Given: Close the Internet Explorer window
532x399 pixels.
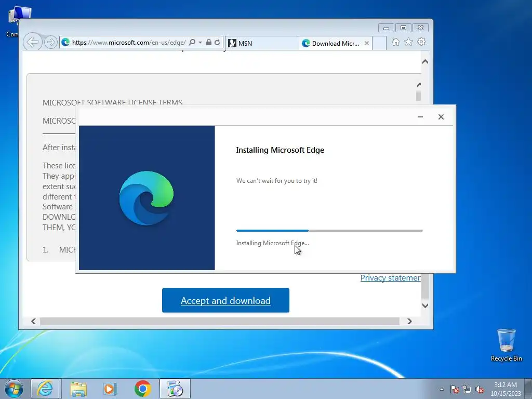Looking at the screenshot, I should pyautogui.click(x=420, y=28).
